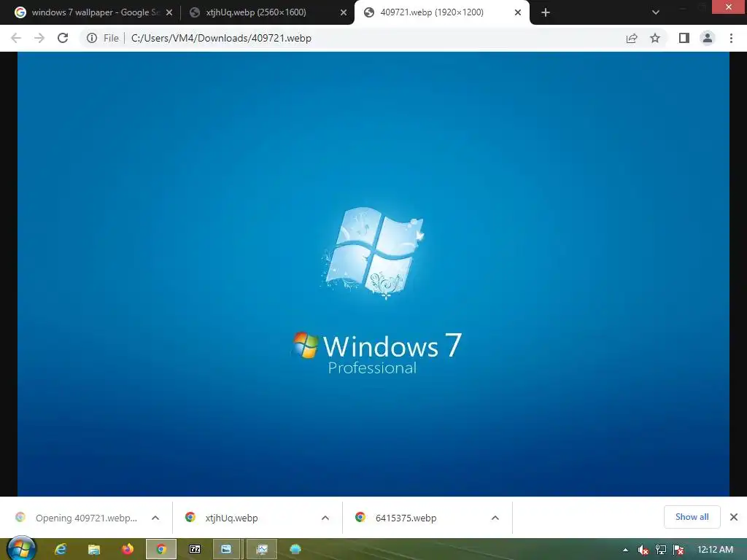This screenshot has width=747, height=560.
Task: Show hidden system tray icons
Action: coord(625,550)
